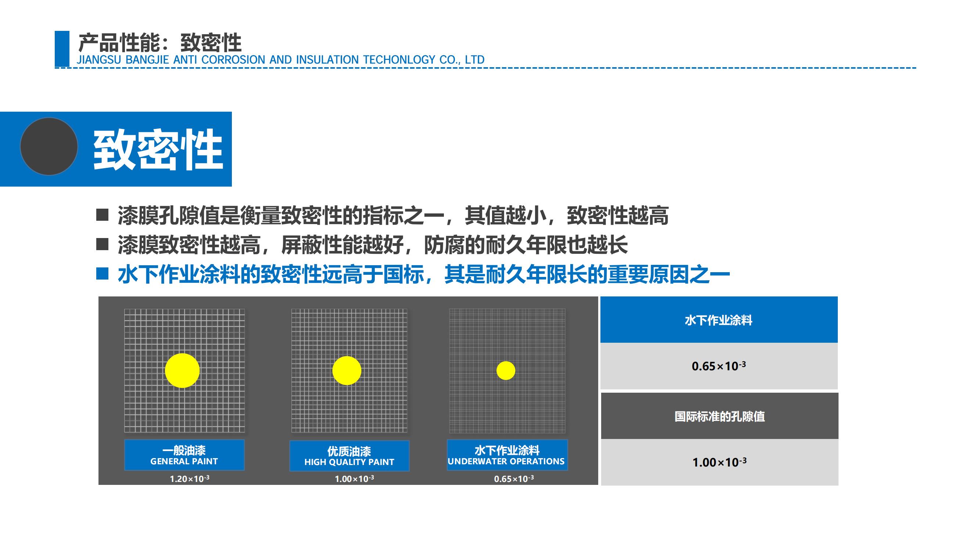This screenshot has width=980, height=551.
Task: Click the gray square bullet before 漆膜孔隙值
Action: point(103,215)
